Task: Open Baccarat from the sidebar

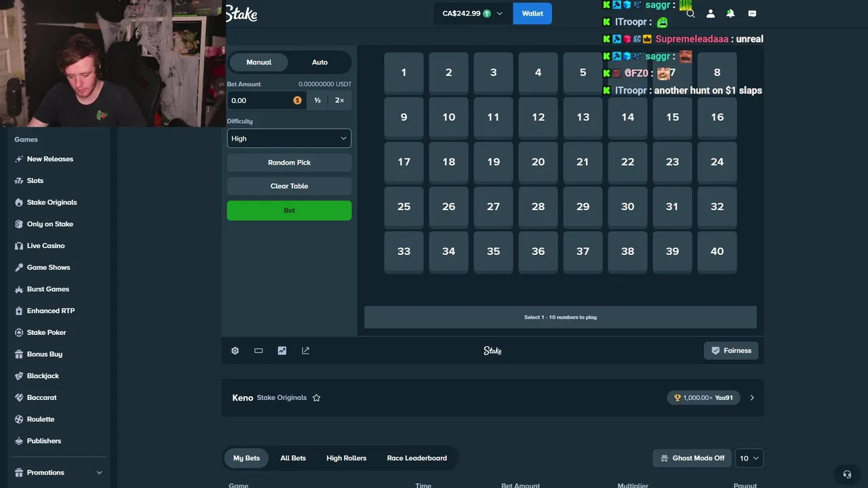Action: (x=41, y=397)
